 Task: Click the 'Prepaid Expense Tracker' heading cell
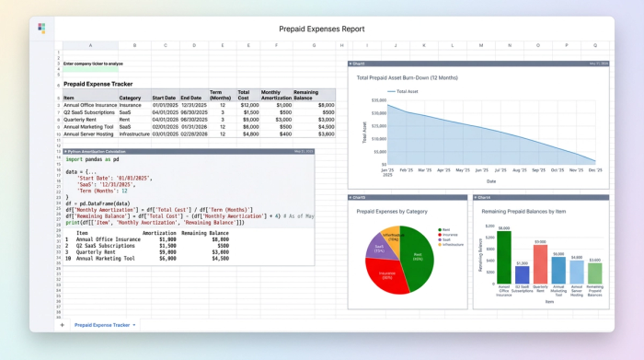[98, 84]
